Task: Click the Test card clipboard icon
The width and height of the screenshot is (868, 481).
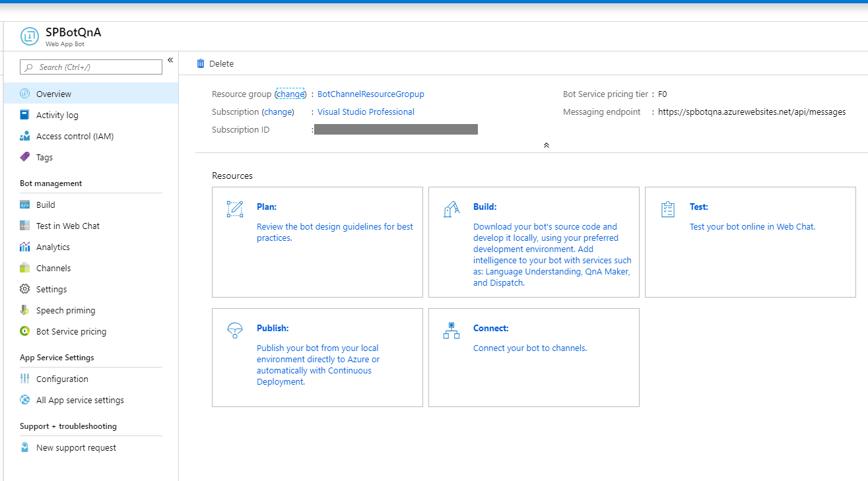Action: [668, 209]
